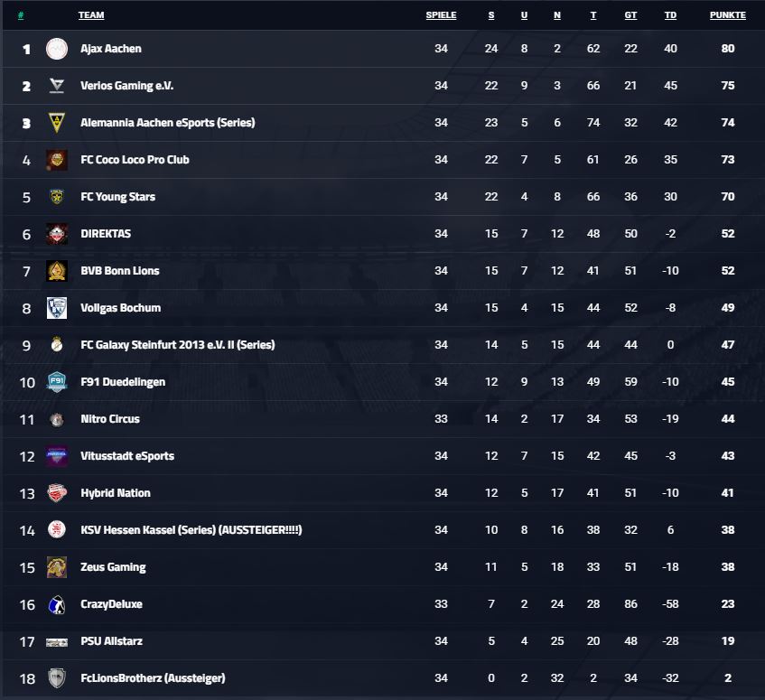This screenshot has width=765, height=700.
Task: Click the FC Young Stars emblem
Action: pos(57,197)
